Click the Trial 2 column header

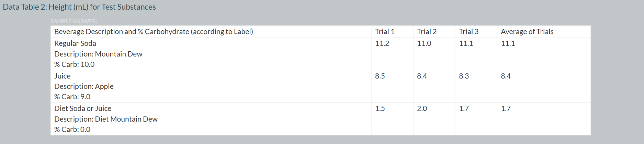coord(427,32)
